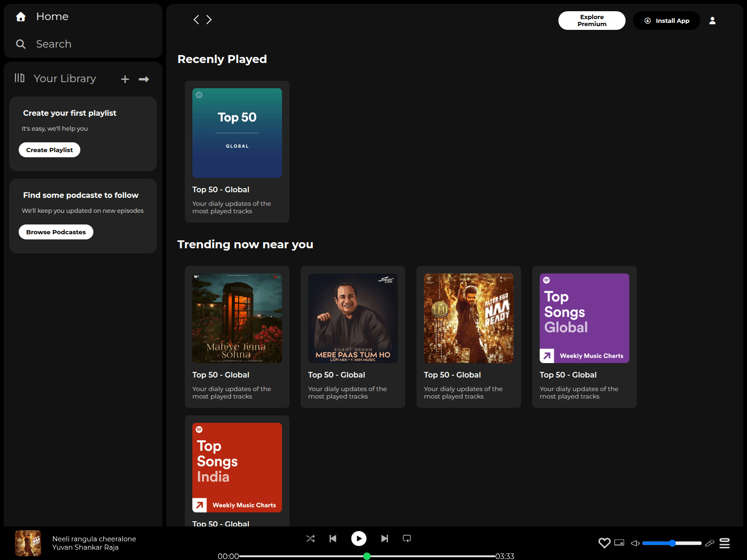Click artist name Yuvan Shankar Raja

[85, 547]
